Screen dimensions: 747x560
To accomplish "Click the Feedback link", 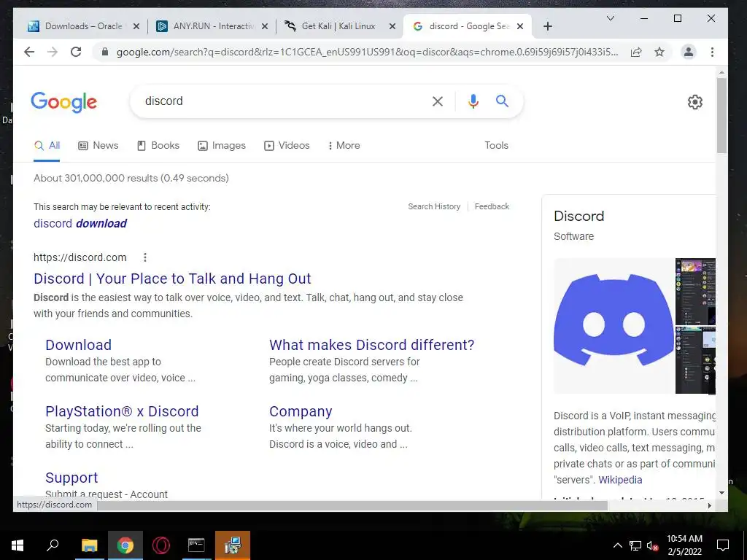I will [x=492, y=206].
